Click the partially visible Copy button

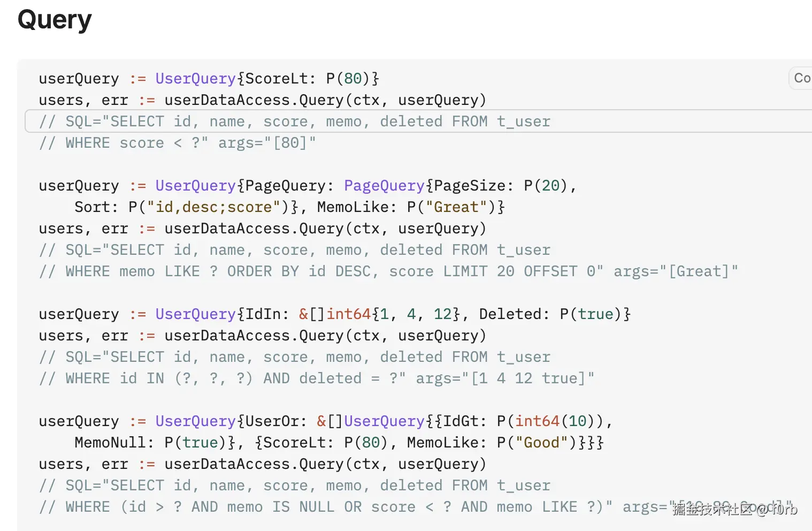(801, 78)
